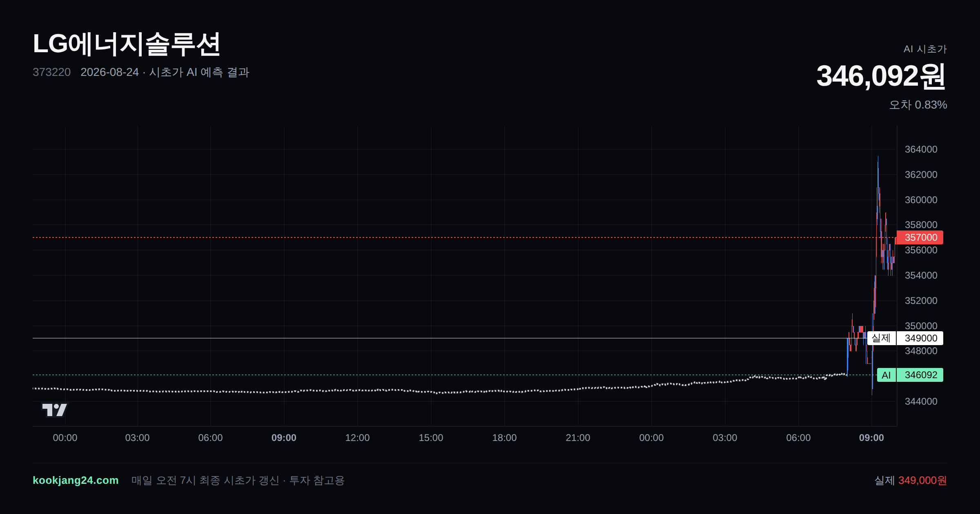The height and width of the screenshot is (514, 980).
Task: Click the 348000 price axis label
Action: 921,351
